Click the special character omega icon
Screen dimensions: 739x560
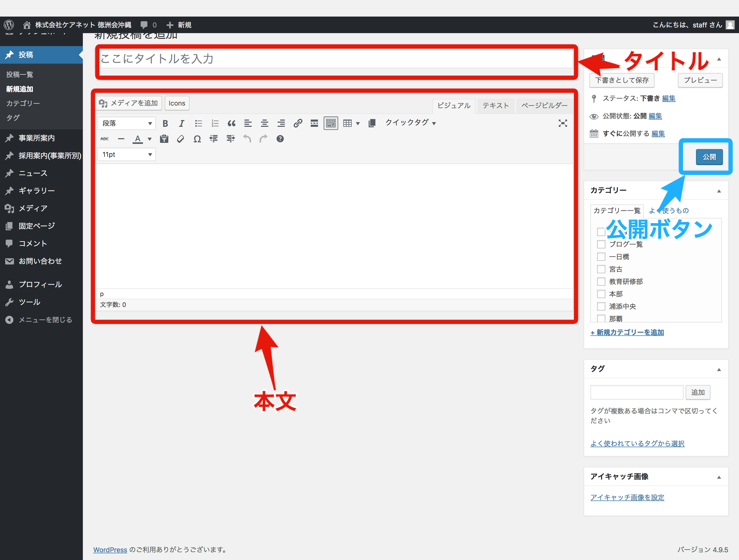[x=197, y=139]
